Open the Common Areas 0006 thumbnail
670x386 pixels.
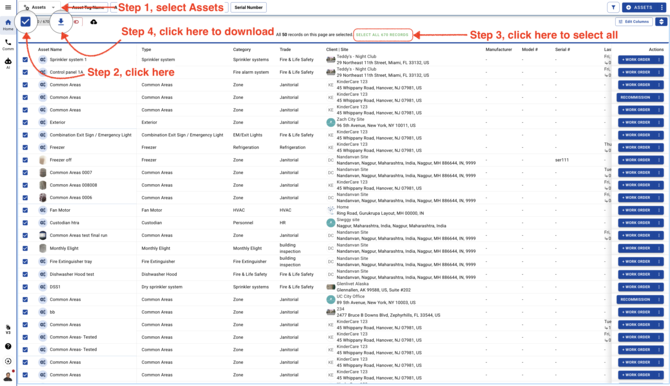coord(42,197)
